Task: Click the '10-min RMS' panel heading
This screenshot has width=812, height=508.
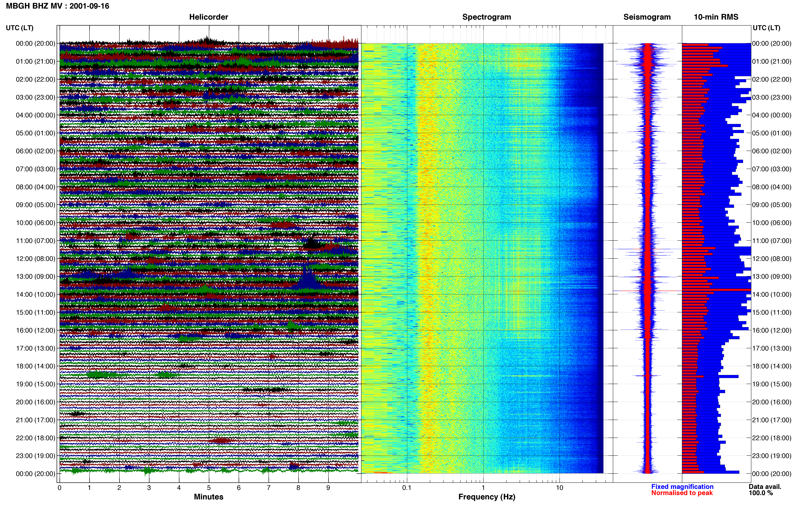Action: [x=716, y=17]
